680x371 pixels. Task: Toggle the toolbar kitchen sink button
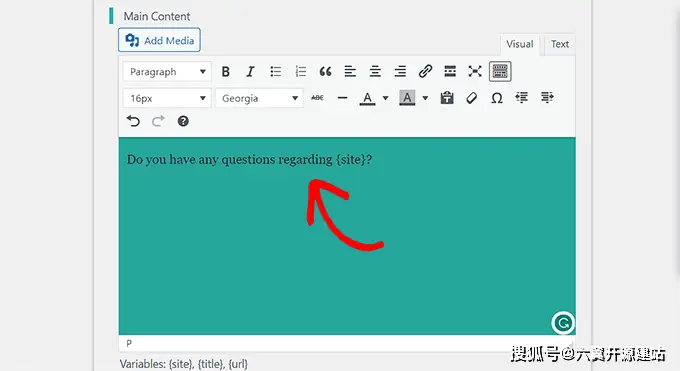tap(500, 72)
